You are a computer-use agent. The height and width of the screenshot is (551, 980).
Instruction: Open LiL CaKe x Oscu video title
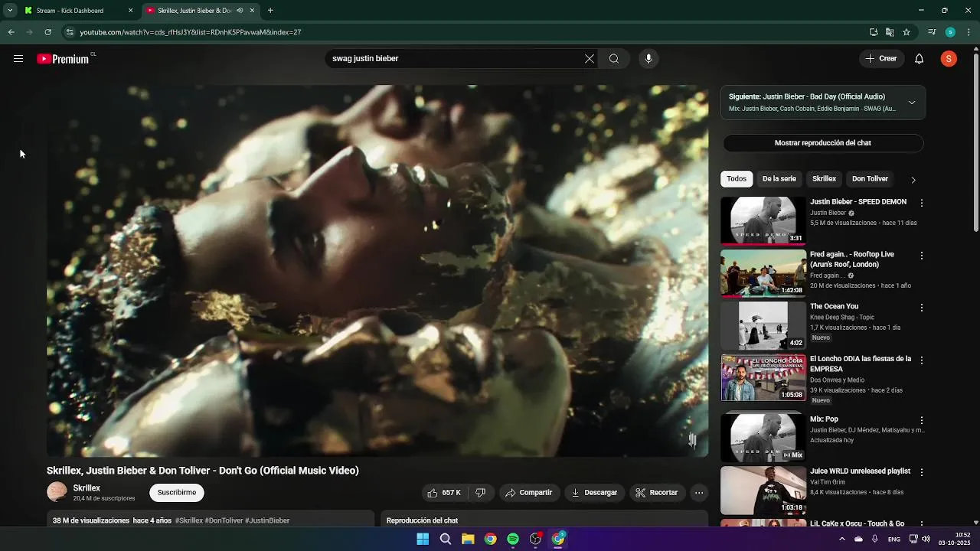point(857,523)
